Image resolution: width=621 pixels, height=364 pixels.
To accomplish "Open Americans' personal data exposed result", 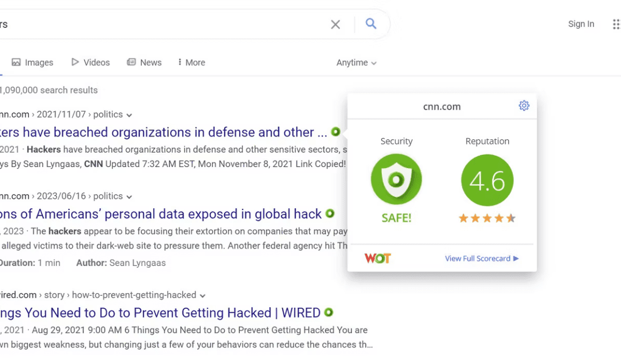I will pos(161,214).
